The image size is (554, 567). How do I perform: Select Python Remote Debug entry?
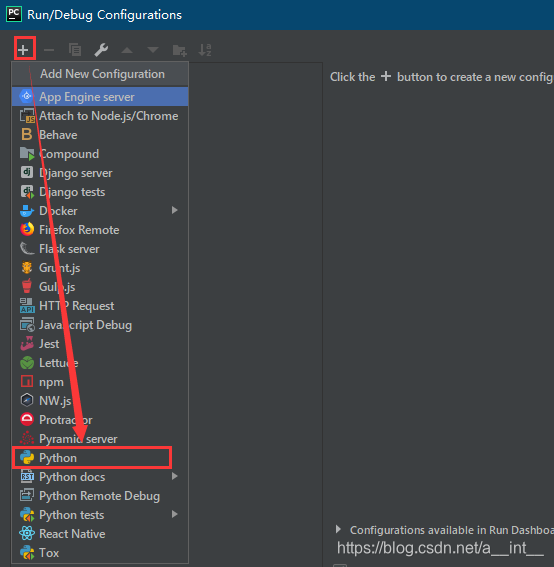coord(100,496)
